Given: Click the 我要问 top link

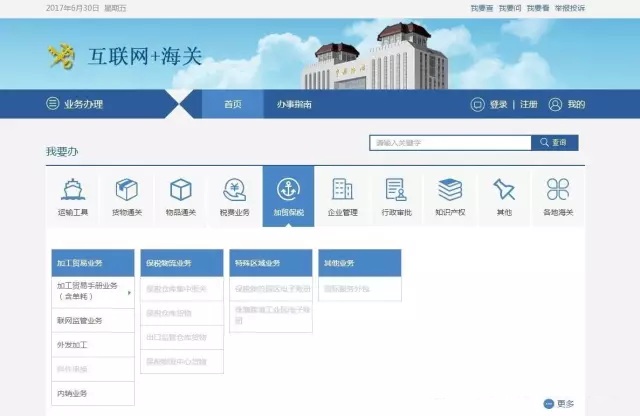Looking at the screenshot, I should pos(510,8).
